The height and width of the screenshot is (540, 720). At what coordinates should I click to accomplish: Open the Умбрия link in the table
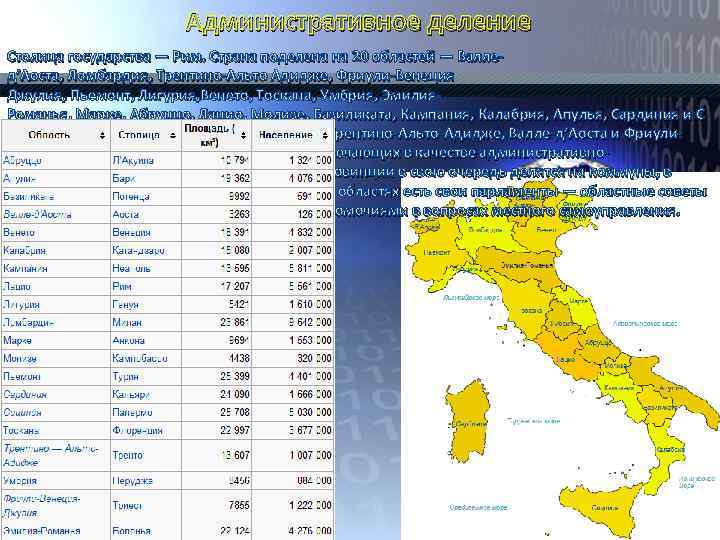[20, 481]
